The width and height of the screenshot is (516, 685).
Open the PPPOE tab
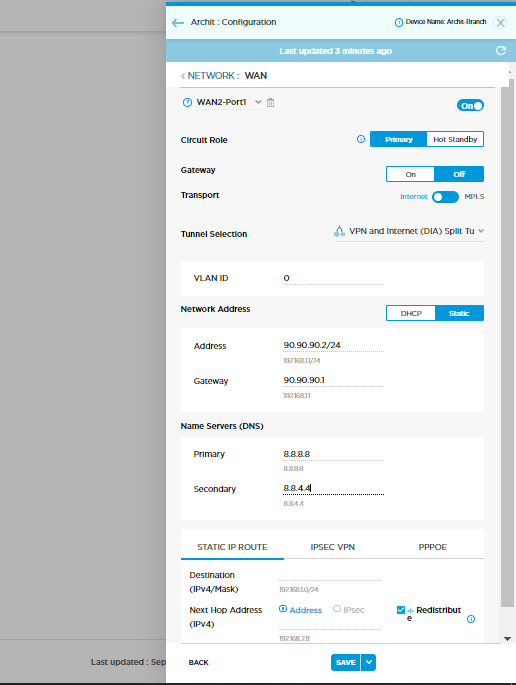(x=433, y=547)
